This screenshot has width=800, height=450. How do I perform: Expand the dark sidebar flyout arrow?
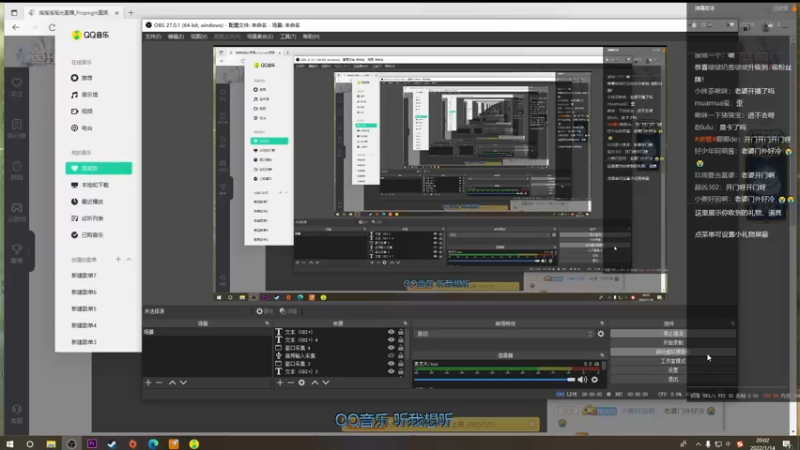(30, 252)
